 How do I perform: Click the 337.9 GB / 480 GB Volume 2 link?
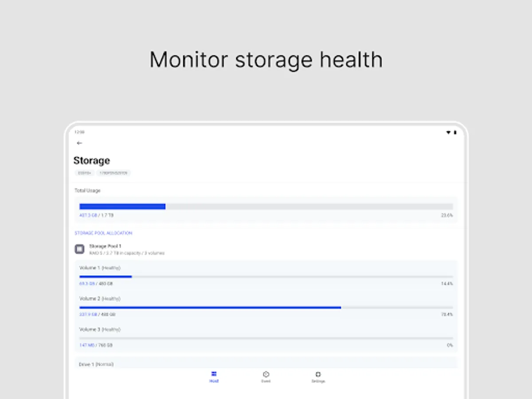tap(97, 314)
